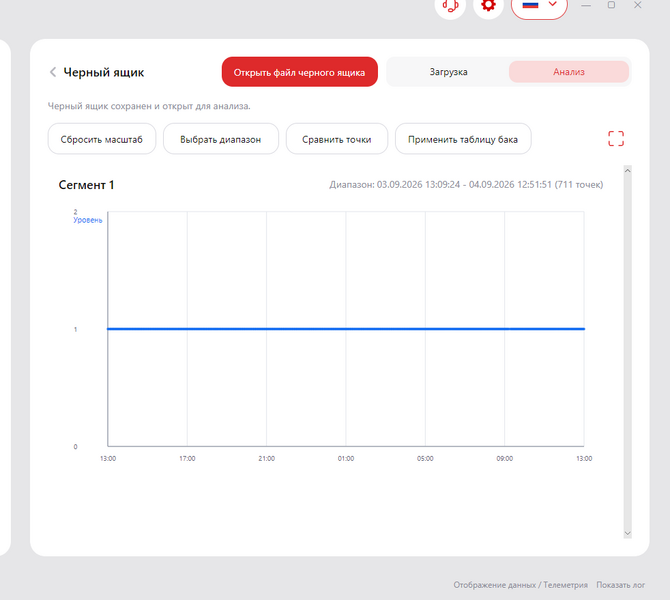Click the scrollbar up arrow
Viewport: 670px width, 600px height.
[627, 171]
